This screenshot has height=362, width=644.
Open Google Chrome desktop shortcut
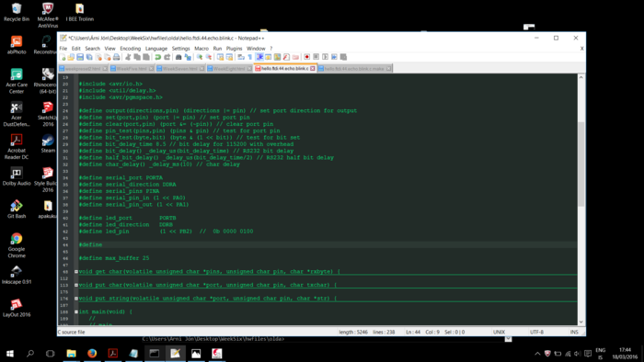point(17,244)
